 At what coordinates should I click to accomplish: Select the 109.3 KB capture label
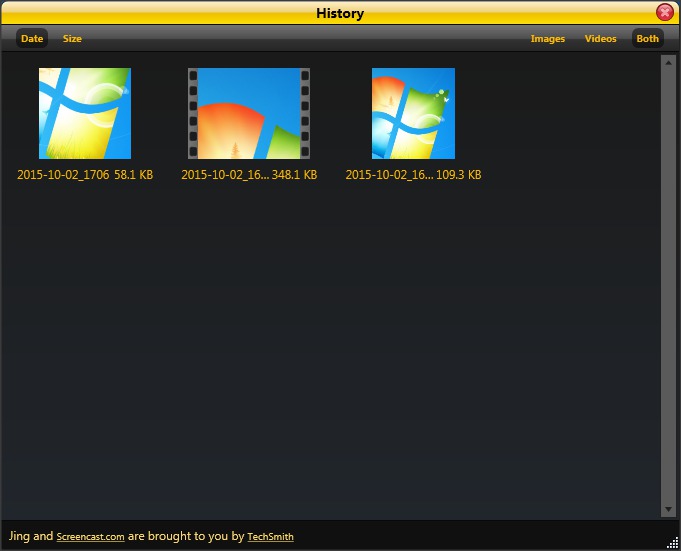(413, 175)
